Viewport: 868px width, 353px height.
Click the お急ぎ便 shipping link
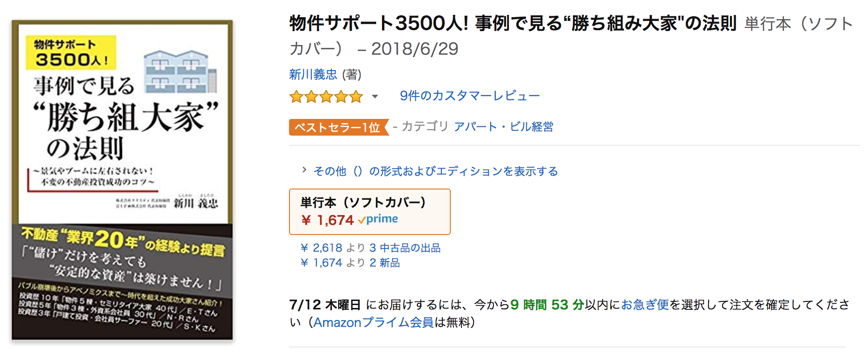click(645, 305)
